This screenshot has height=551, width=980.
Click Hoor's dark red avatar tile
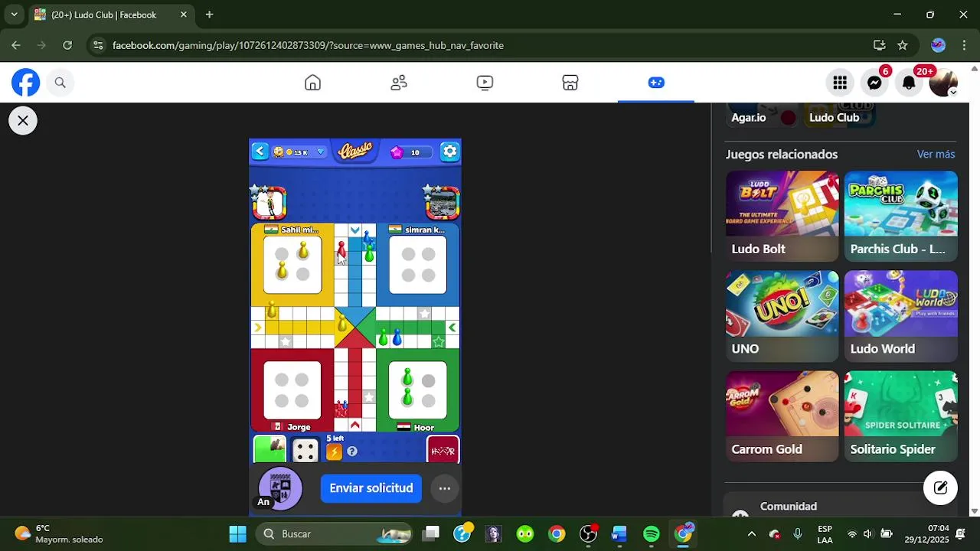pos(443,449)
